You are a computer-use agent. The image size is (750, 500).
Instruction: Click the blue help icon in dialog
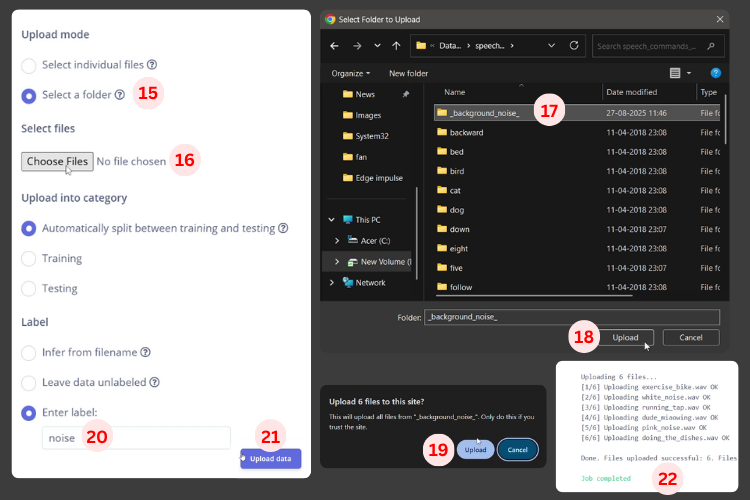[716, 73]
